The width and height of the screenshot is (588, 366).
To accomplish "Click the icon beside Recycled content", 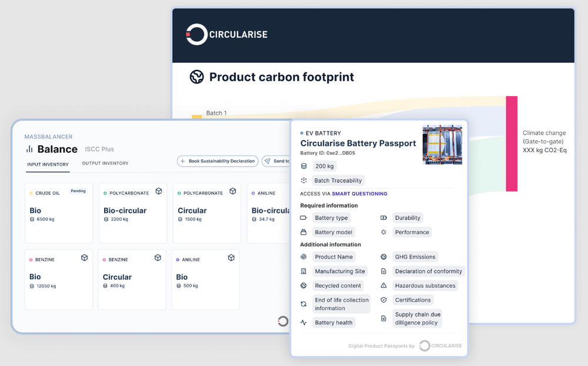I will (x=304, y=286).
